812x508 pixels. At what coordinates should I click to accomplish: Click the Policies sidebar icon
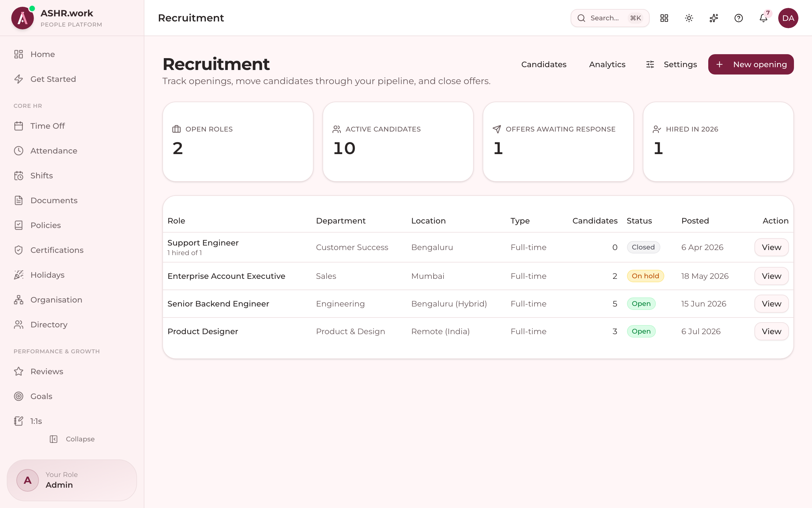[18, 225]
